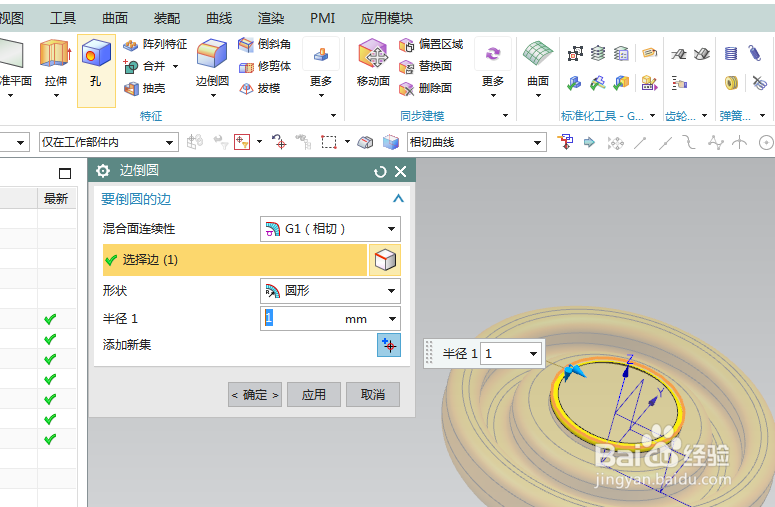Expand the 齿轮 group dropdown
775x507 pixels.
(x=704, y=116)
